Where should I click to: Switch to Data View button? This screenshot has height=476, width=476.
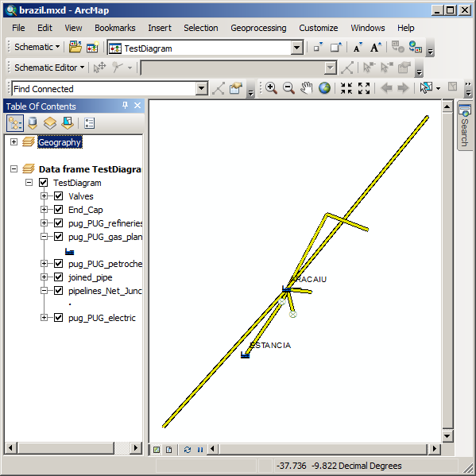157,450
